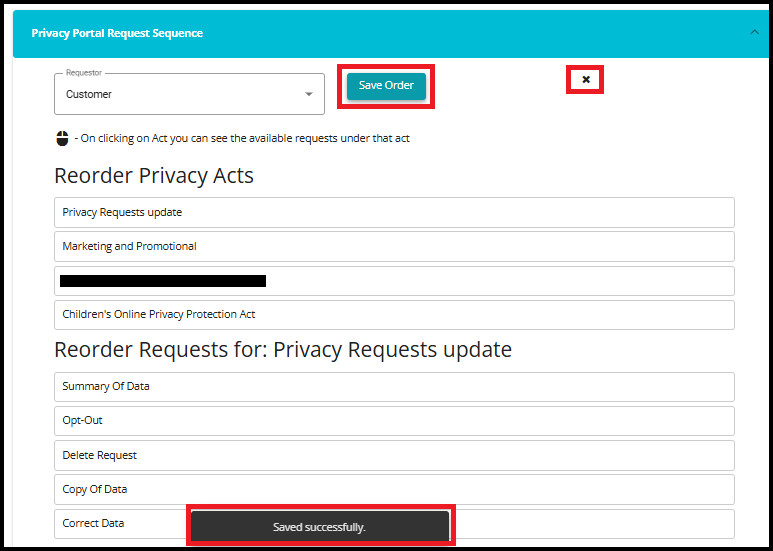Click the Reorder Privacy Acts heading
The width and height of the screenshot is (773, 551).
click(x=154, y=176)
